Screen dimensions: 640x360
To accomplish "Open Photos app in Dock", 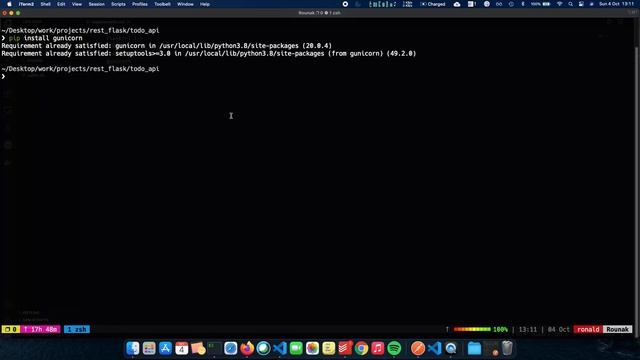I will (312, 348).
